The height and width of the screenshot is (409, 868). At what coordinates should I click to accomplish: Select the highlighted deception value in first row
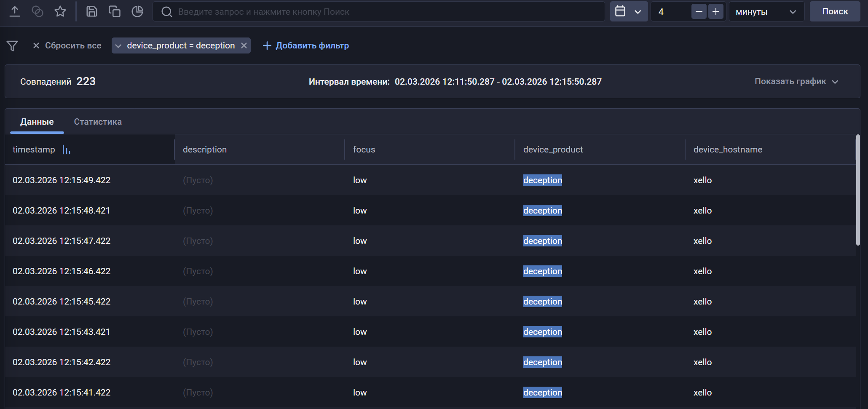coord(542,180)
